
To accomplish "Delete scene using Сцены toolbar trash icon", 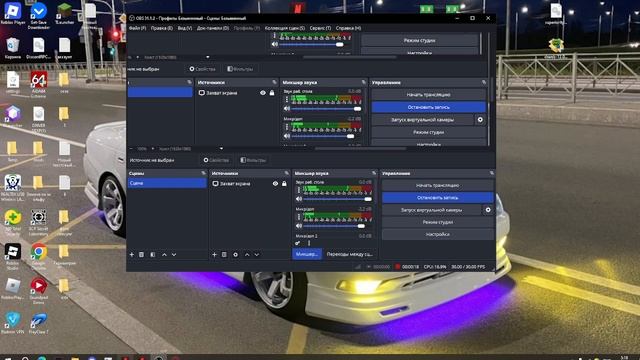I will tap(141, 255).
